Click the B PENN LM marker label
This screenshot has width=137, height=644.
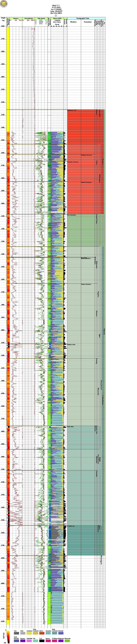[71, 526]
